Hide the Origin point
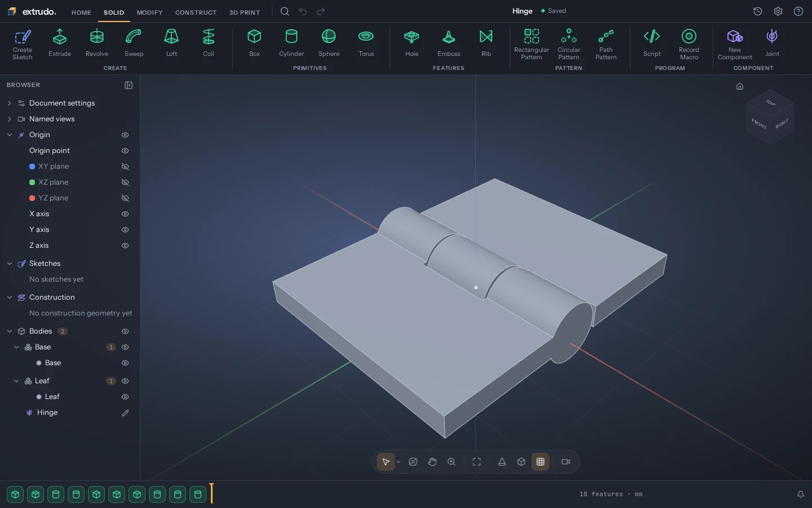The image size is (812, 508). 125,151
